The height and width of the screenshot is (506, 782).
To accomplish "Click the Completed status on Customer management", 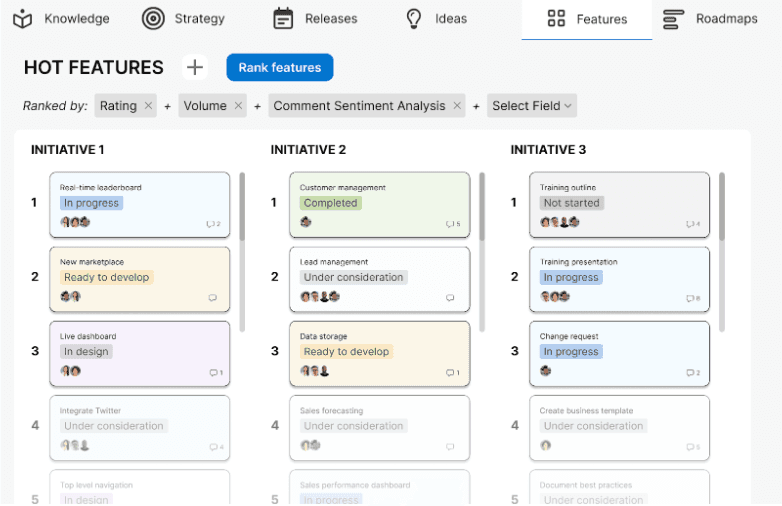I will point(330,203).
